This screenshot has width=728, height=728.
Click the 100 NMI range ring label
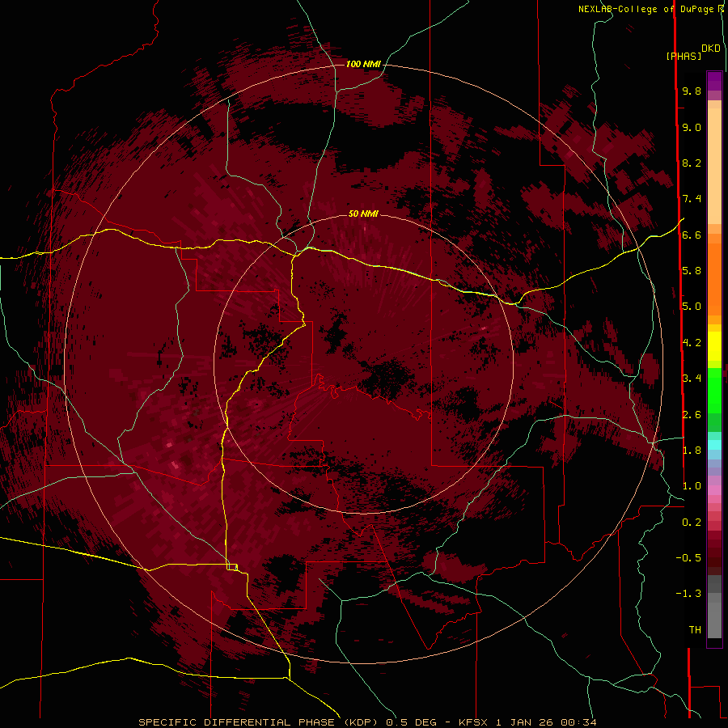(363, 64)
